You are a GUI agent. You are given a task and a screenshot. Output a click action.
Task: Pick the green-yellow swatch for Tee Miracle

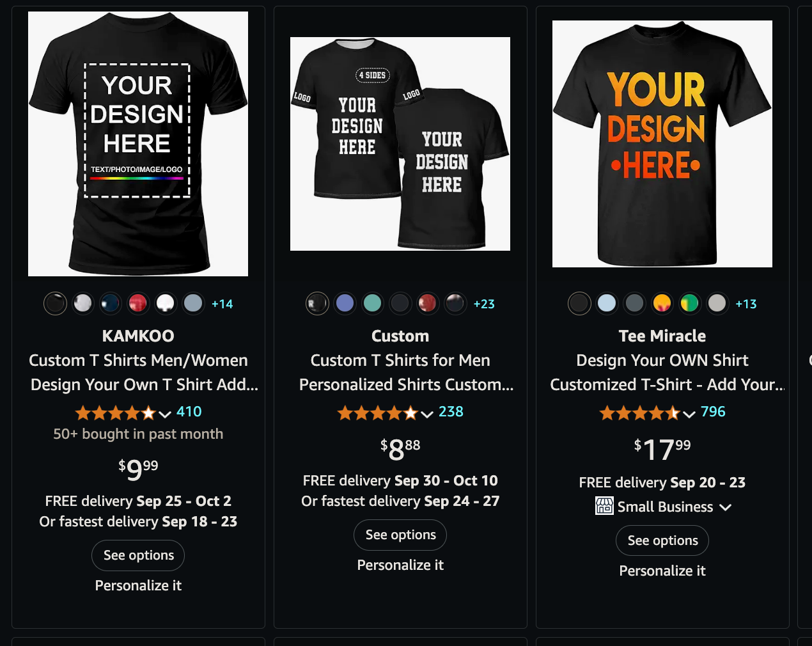689,303
